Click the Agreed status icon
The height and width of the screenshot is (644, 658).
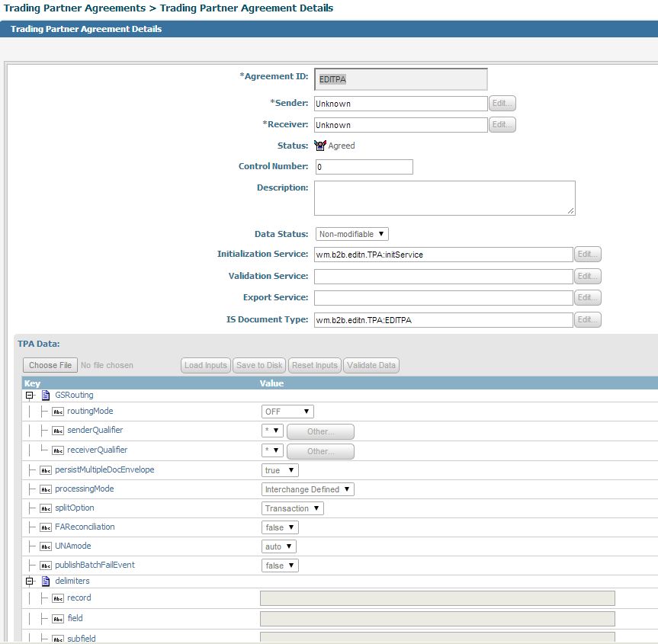[x=319, y=146]
